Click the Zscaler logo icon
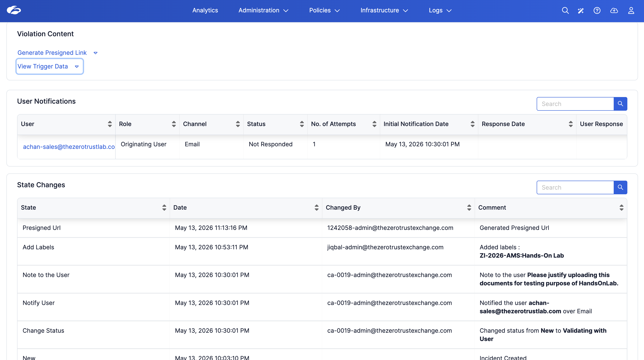The image size is (644, 360). click(x=14, y=10)
